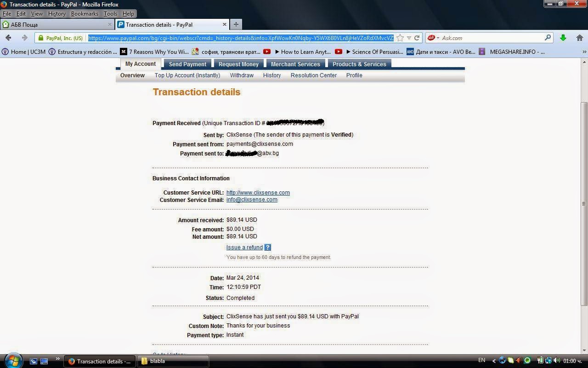Expand bookmarks toolbar overflow chevron
The image size is (588, 368).
(584, 52)
